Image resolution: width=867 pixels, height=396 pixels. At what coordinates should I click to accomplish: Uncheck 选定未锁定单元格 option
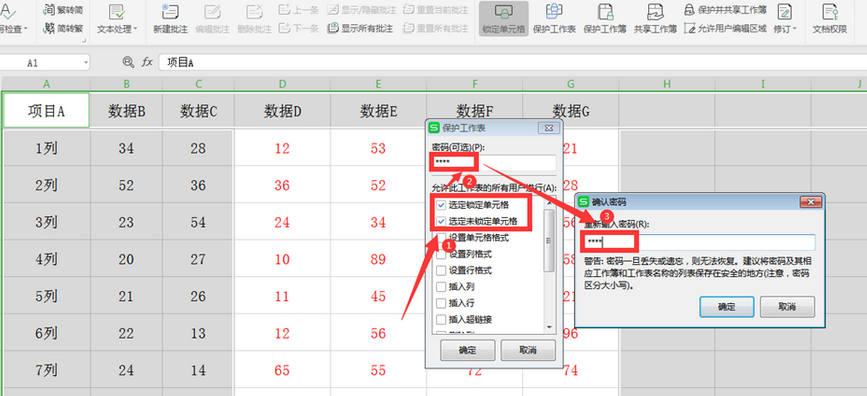(x=441, y=221)
